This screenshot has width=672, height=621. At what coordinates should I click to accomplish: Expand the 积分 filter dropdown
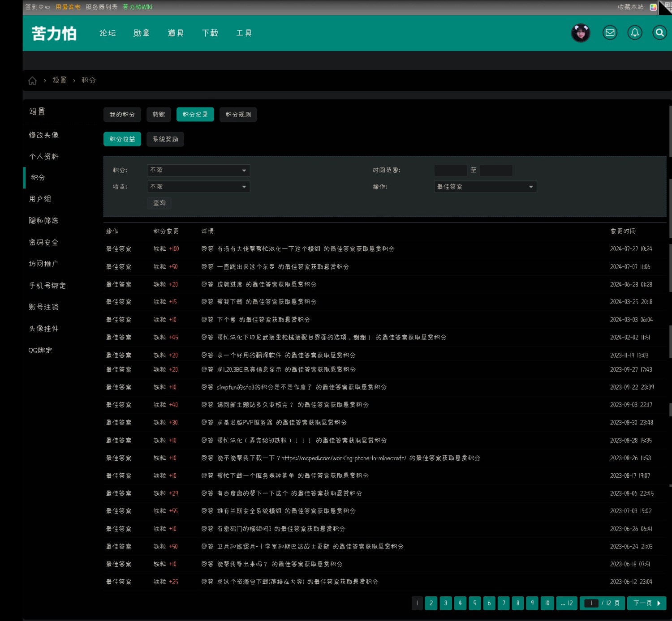click(198, 170)
